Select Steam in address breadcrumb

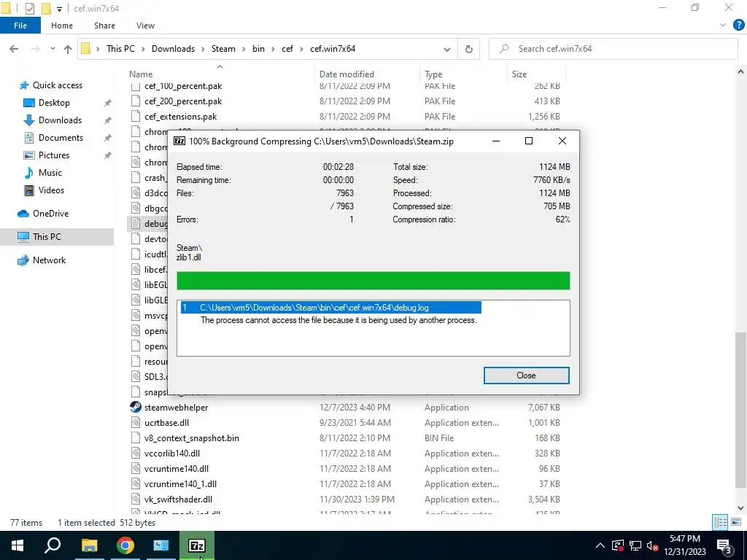coord(223,49)
